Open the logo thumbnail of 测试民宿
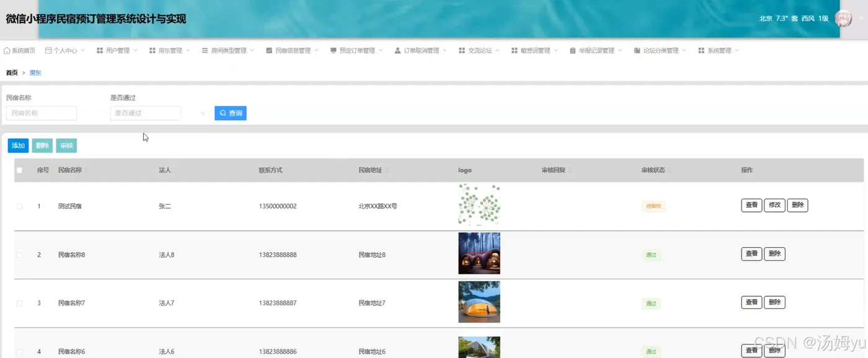Screen dimensions: 868x358 (x=479, y=205)
